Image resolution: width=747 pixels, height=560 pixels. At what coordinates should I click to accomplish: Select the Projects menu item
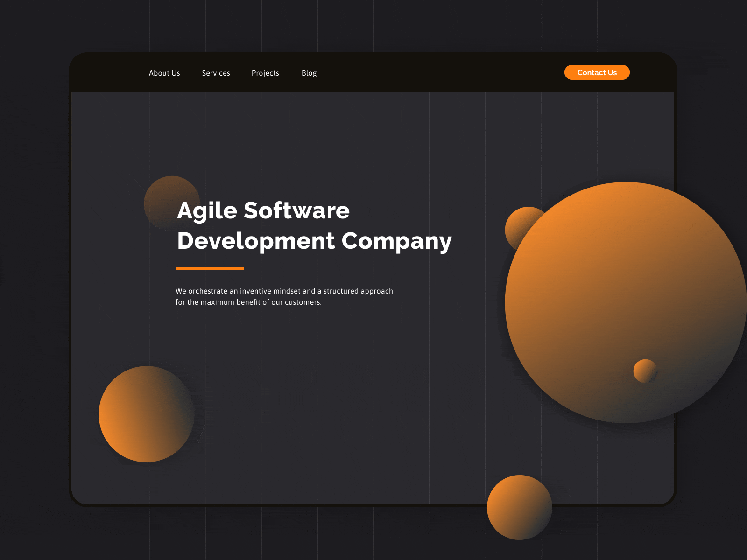point(265,73)
